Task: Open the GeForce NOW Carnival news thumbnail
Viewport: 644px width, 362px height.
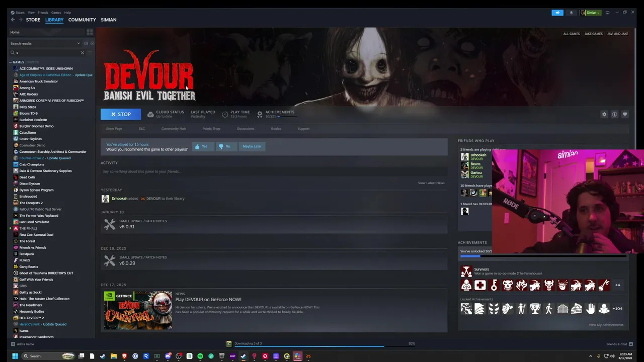Action: [138, 310]
